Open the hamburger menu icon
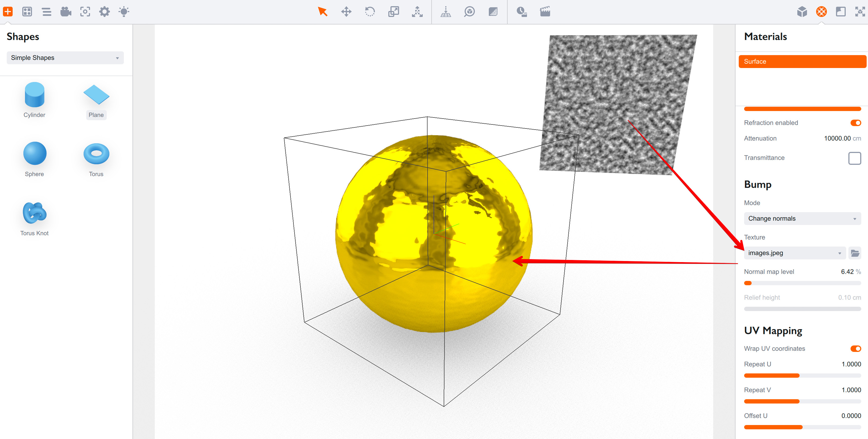The image size is (868, 439). (47, 12)
